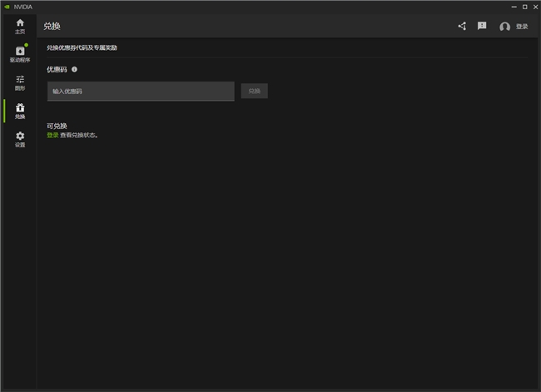Open the feedback message icon

pyautogui.click(x=482, y=26)
